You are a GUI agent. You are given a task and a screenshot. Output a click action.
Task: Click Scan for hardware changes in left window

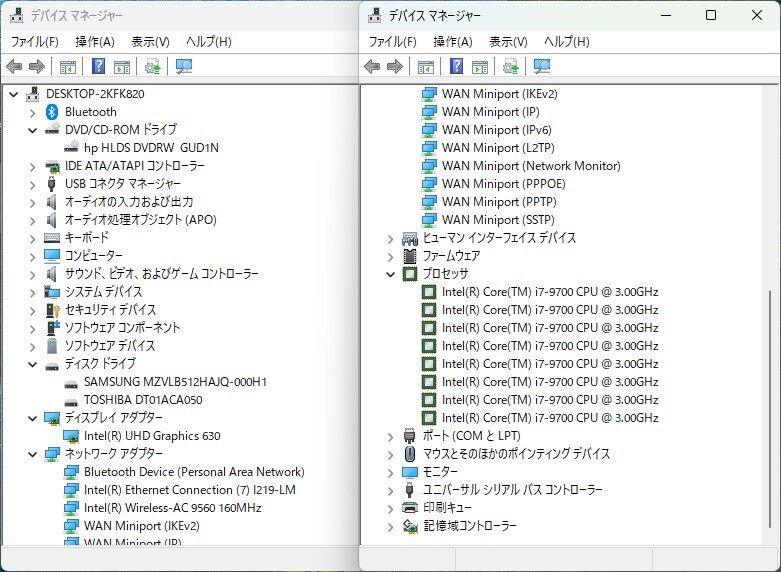[184, 66]
